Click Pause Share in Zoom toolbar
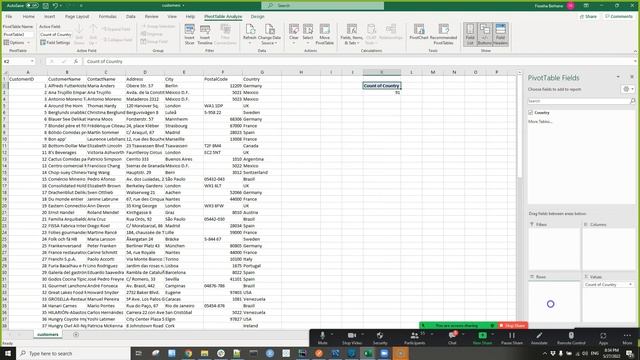 [512, 338]
